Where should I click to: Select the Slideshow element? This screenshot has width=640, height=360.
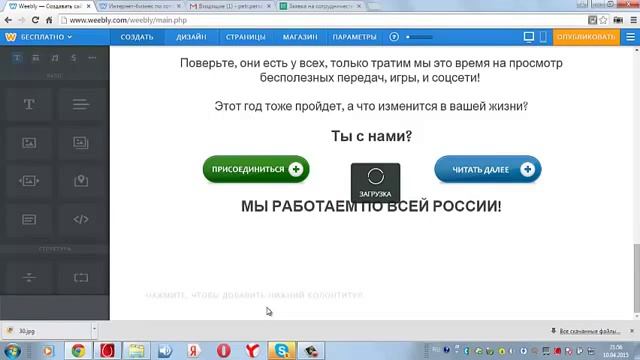tap(29, 181)
